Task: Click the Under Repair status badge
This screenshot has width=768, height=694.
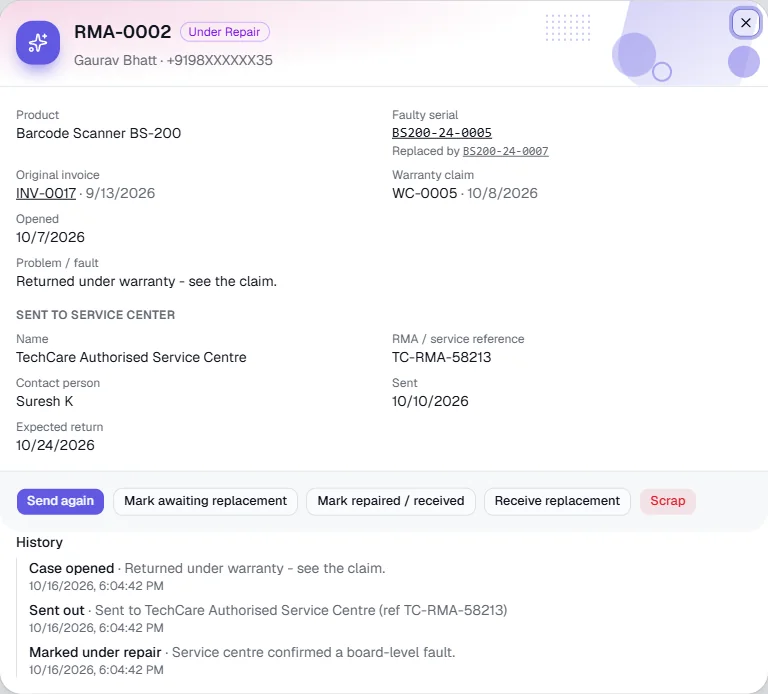Action: (x=224, y=32)
